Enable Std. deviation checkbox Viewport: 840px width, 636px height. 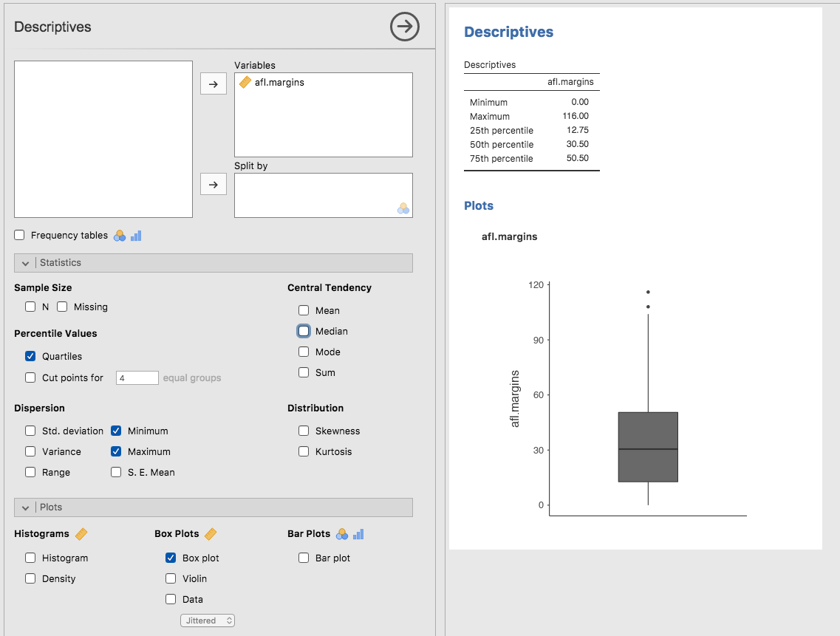click(30, 431)
